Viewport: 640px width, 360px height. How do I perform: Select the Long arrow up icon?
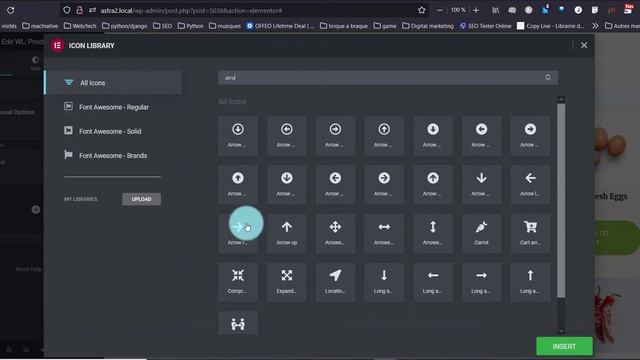pyautogui.click(x=530, y=282)
